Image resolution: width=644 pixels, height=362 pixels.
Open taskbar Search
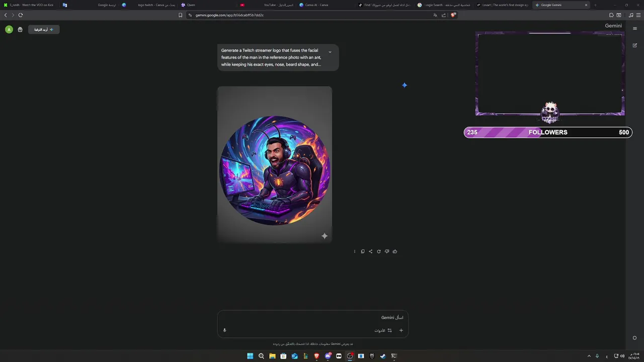point(261,356)
